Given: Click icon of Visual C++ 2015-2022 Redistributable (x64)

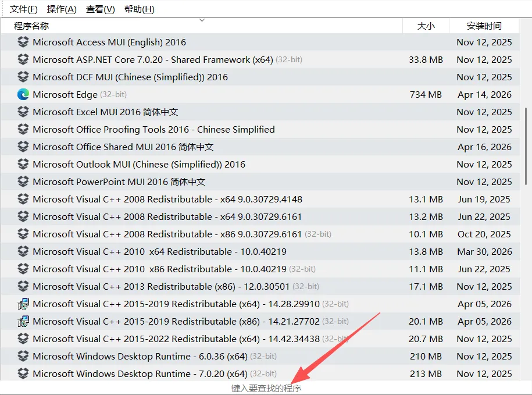Looking at the screenshot, I should click(x=23, y=339).
